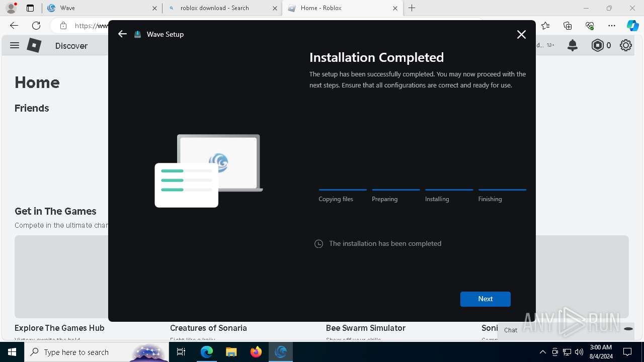This screenshot has height=362, width=644.
Task: Open browser Collections icon
Action: (x=568, y=26)
